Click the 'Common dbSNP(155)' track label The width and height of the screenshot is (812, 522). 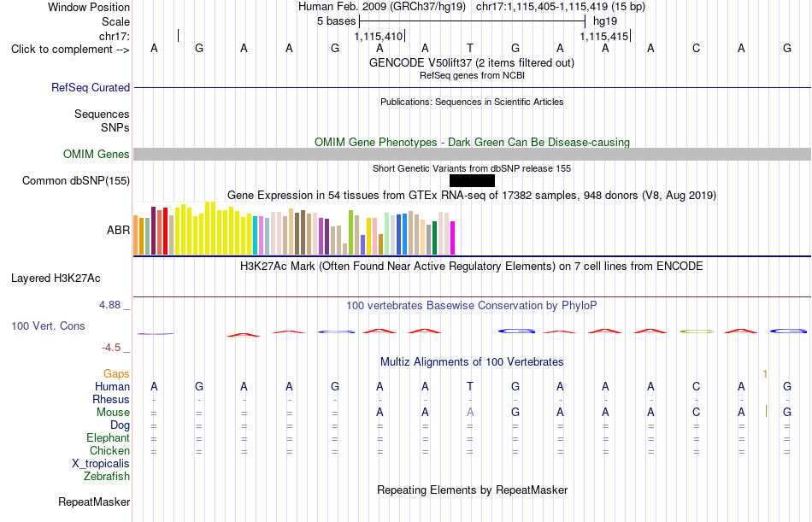75,181
